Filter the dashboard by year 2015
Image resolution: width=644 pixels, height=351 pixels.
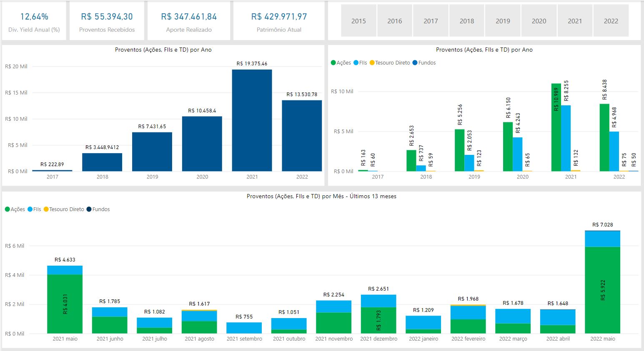click(x=358, y=21)
